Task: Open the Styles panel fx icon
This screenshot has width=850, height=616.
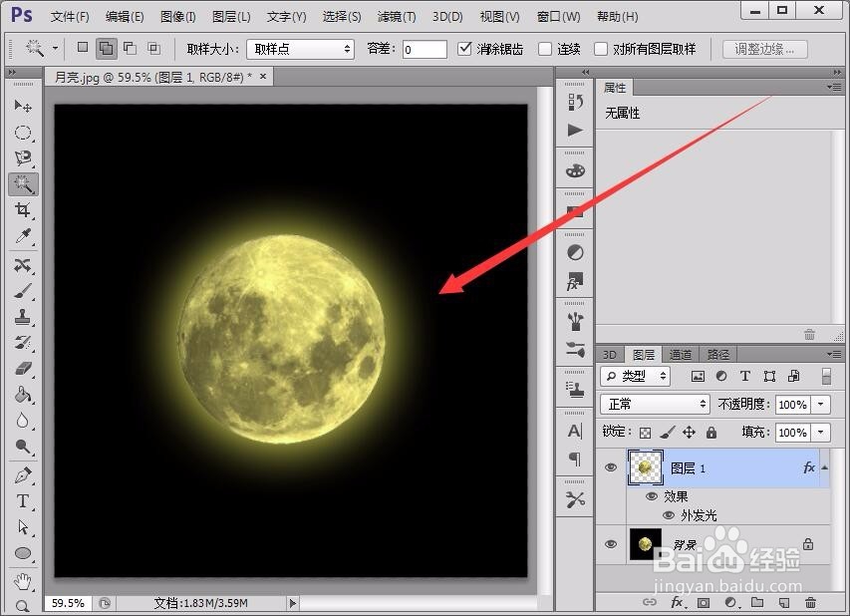Action: (575, 281)
